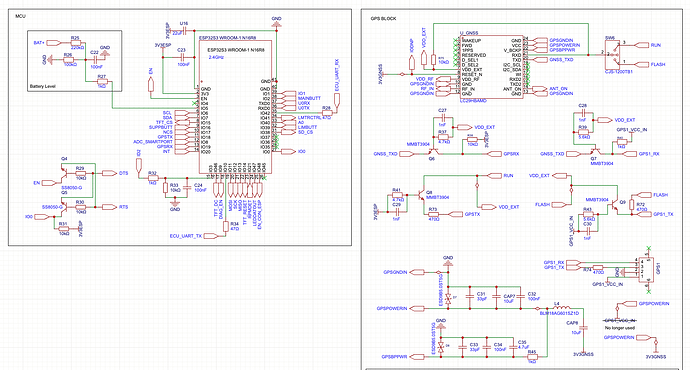
Task: Click the 'GPS BLOCK' title text
Action: [383, 18]
